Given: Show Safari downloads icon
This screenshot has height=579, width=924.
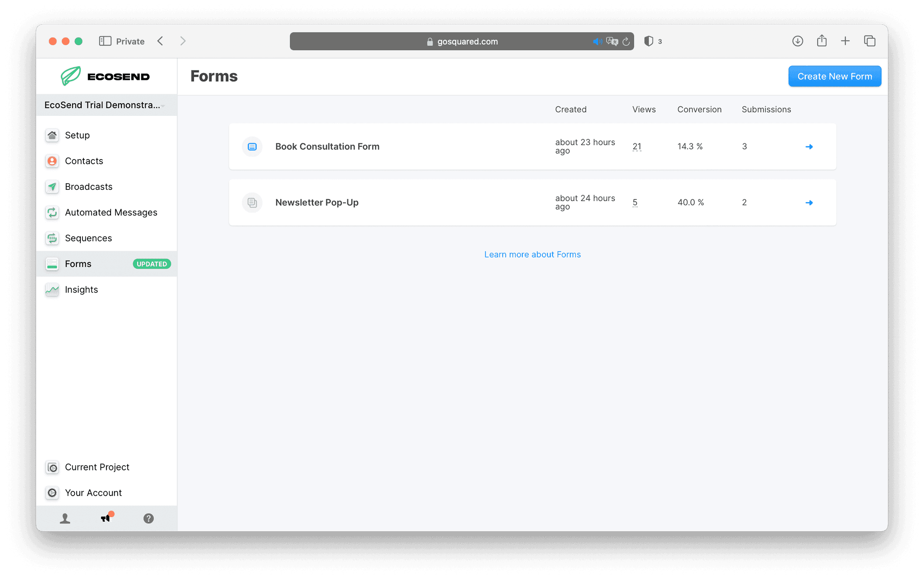Looking at the screenshot, I should tap(798, 41).
